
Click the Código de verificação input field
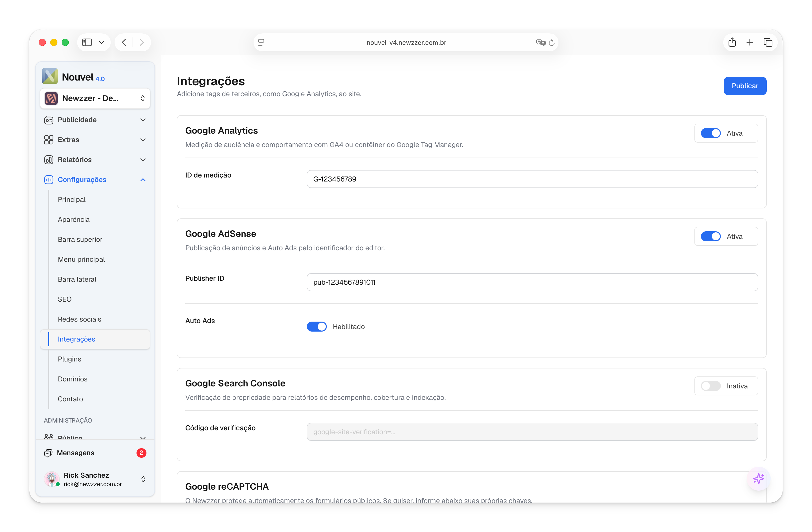pyautogui.click(x=532, y=432)
